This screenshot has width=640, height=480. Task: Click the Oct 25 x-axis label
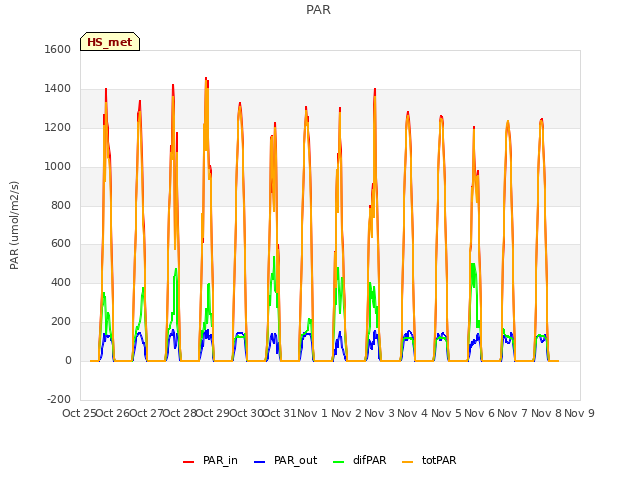(x=79, y=413)
